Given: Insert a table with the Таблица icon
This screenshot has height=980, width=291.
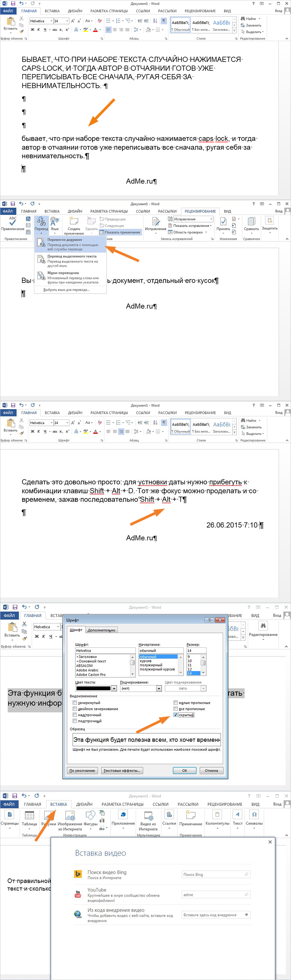Looking at the screenshot, I should pos(29,817).
